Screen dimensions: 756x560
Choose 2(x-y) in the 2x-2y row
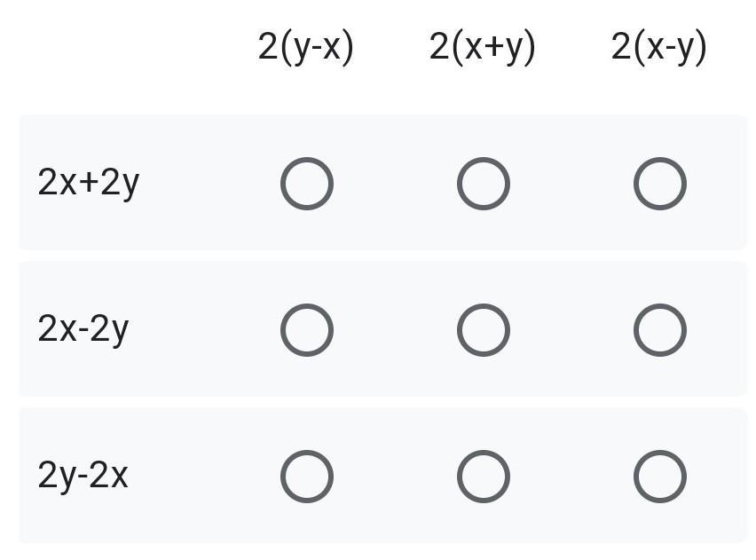tap(659, 330)
